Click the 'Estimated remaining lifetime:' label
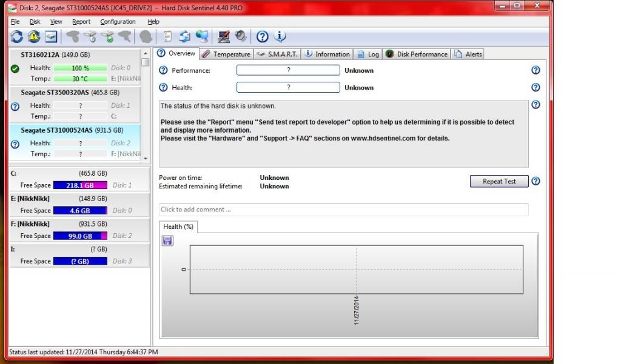The height and width of the screenshot is (364, 621). tap(201, 187)
